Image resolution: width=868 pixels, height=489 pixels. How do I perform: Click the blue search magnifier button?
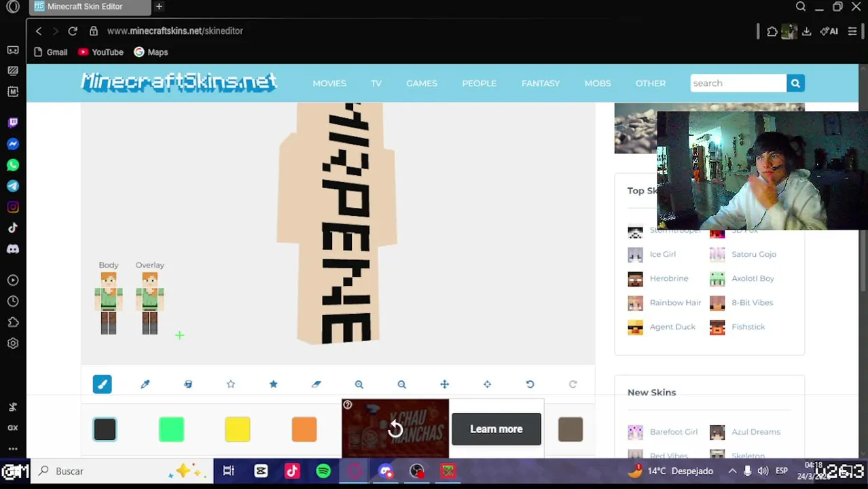click(795, 83)
